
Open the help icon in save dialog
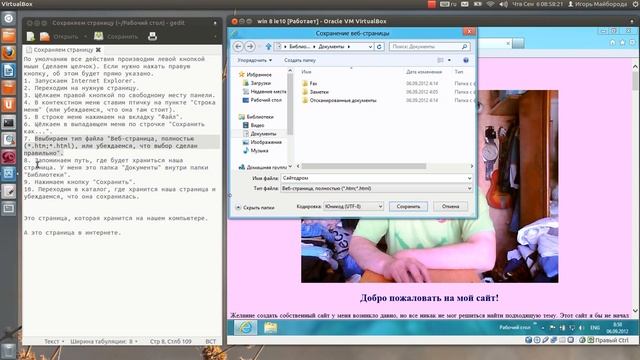tap(466, 60)
